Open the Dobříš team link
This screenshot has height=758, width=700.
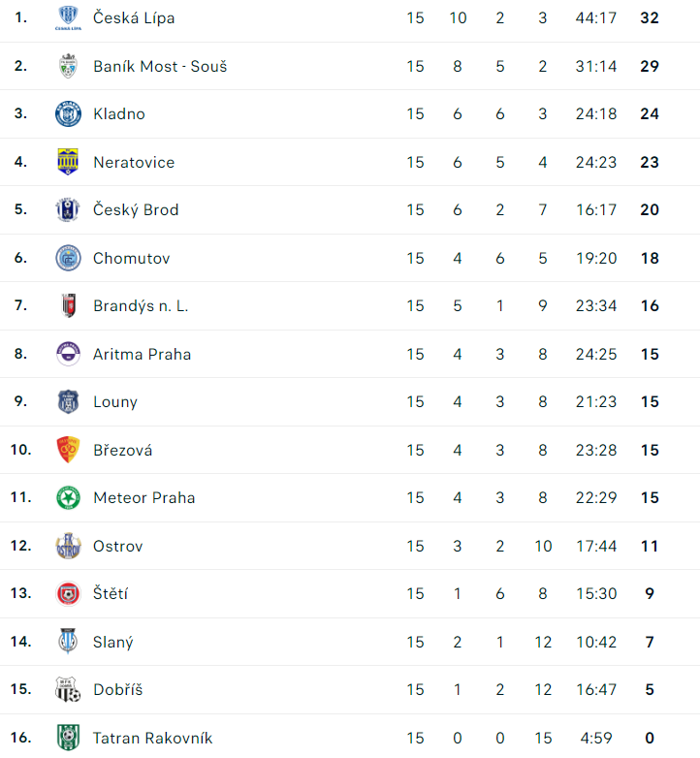coord(117,690)
